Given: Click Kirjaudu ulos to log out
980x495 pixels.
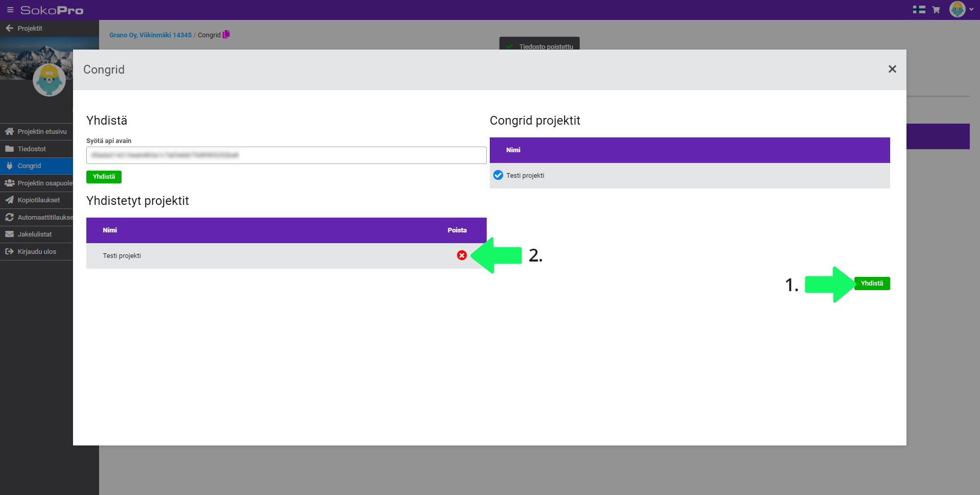Looking at the screenshot, I should tap(36, 251).
